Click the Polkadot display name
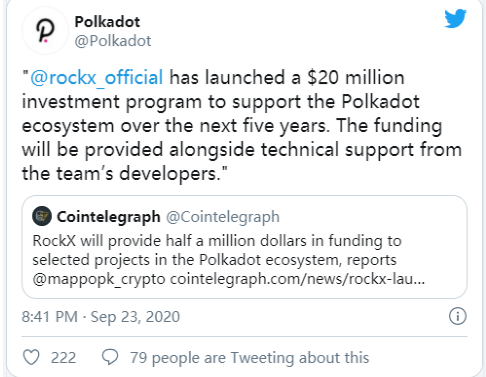The image size is (486, 377). (x=107, y=22)
